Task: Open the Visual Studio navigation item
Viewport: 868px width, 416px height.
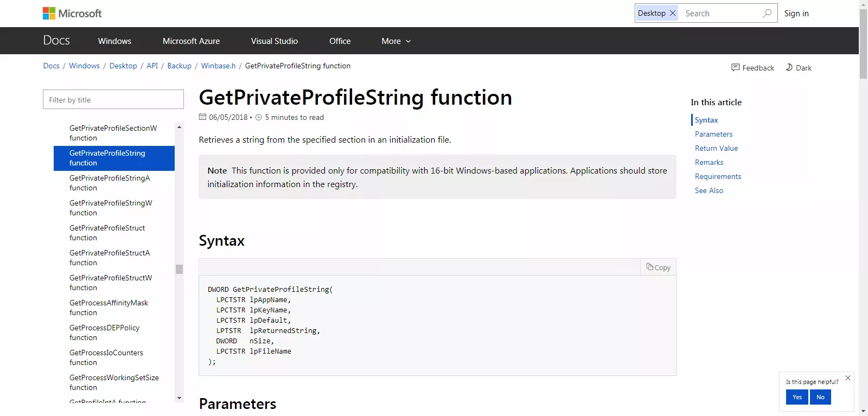Action: (x=275, y=41)
